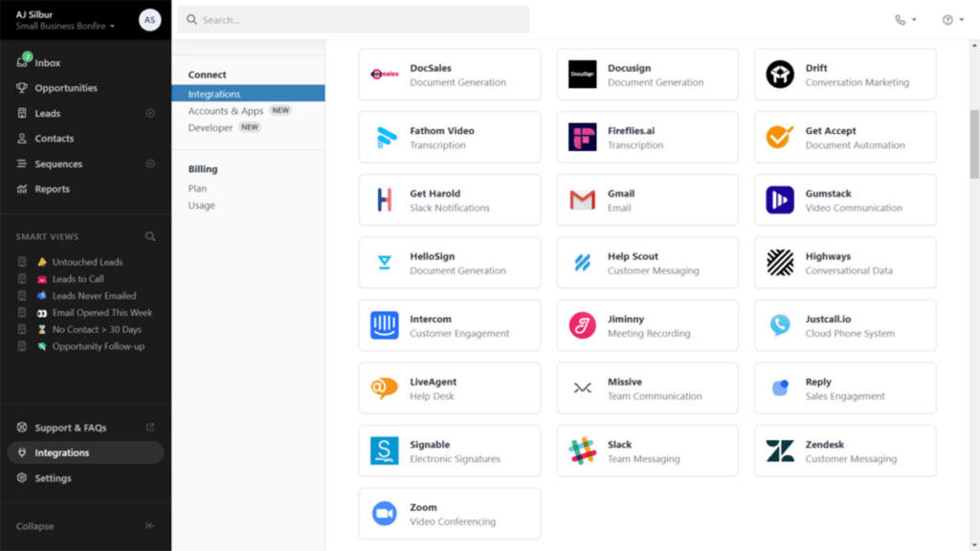
Task: Open the HelloSign logo icon
Action: pyautogui.click(x=385, y=262)
